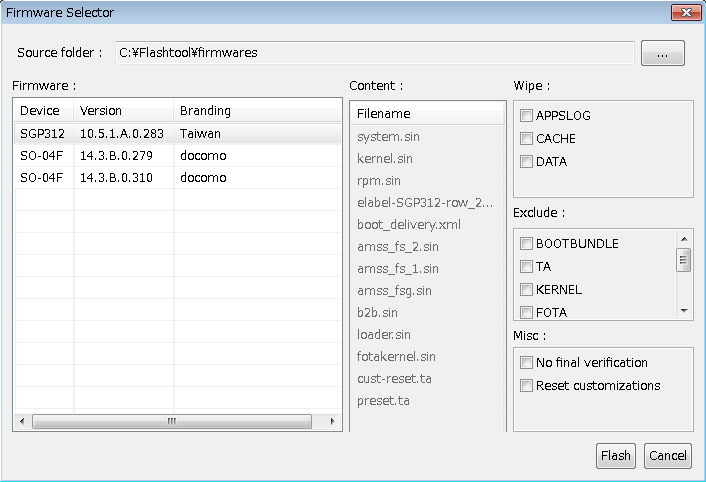Image resolution: width=706 pixels, height=482 pixels.
Task: Click the Source folder path field
Action: point(375,53)
